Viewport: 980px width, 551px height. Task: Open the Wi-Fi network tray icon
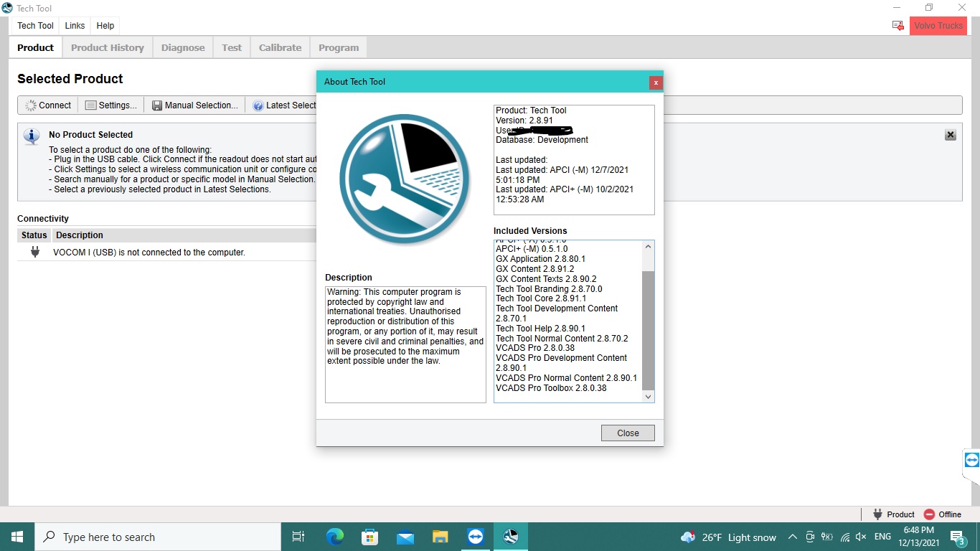pyautogui.click(x=845, y=537)
